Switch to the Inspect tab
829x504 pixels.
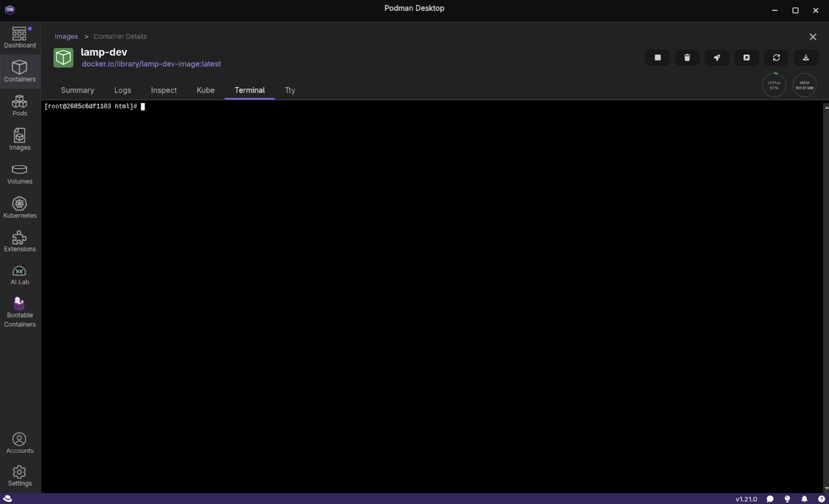tap(164, 90)
